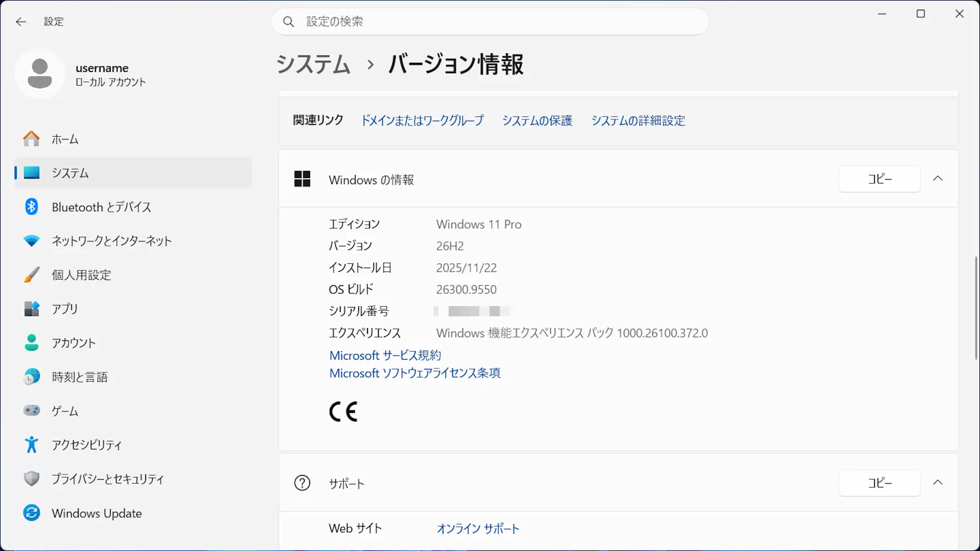Screen dimensions: 980x551
Task: Click the Accessibility figure icon
Action: pos(31,444)
